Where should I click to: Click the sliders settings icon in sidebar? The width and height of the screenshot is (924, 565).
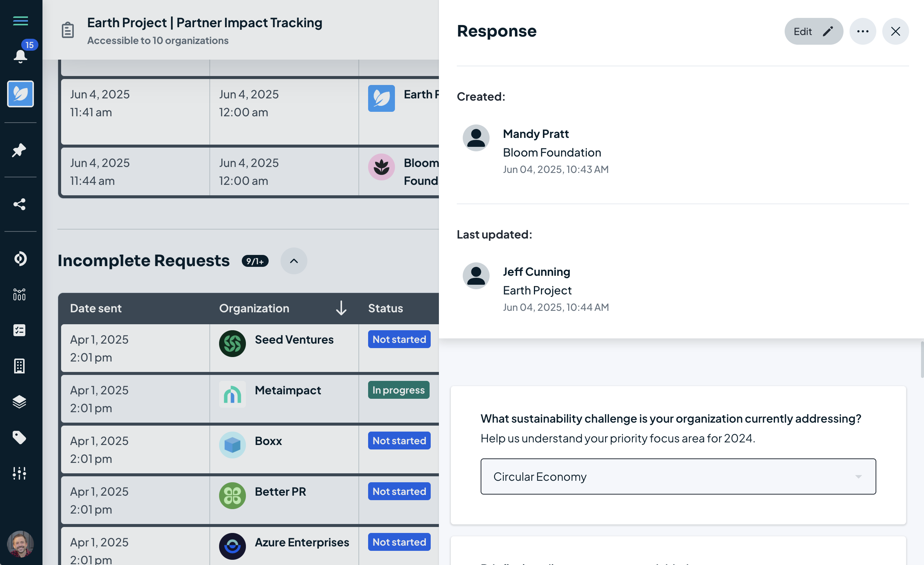(19, 473)
